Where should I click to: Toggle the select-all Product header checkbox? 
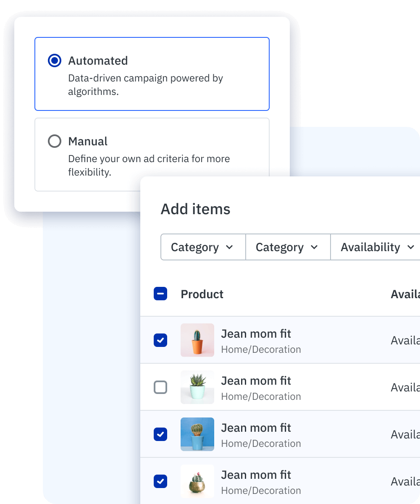(160, 294)
